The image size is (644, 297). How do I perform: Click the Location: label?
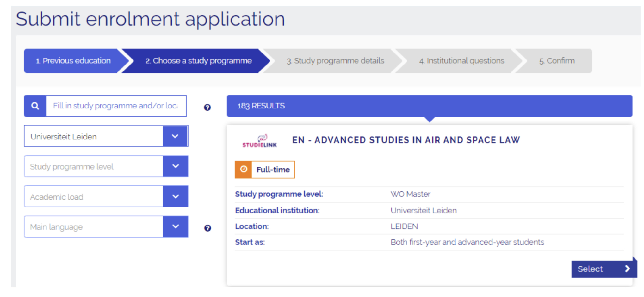pyautogui.click(x=252, y=226)
